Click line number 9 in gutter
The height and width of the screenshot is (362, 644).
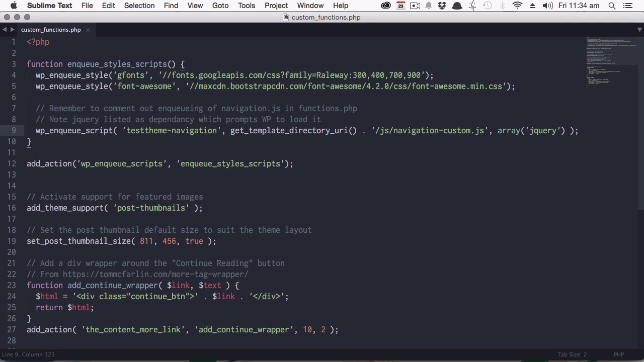tap(14, 131)
